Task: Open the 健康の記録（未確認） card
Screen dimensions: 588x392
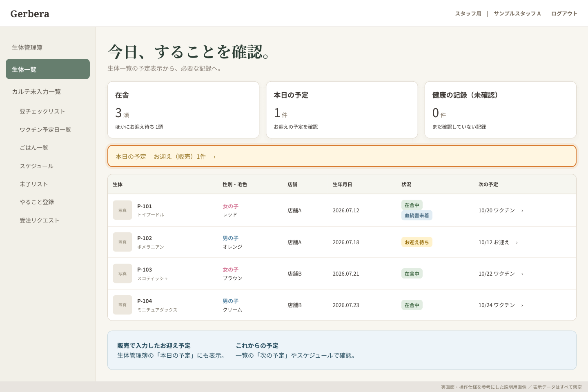Action: point(500,110)
